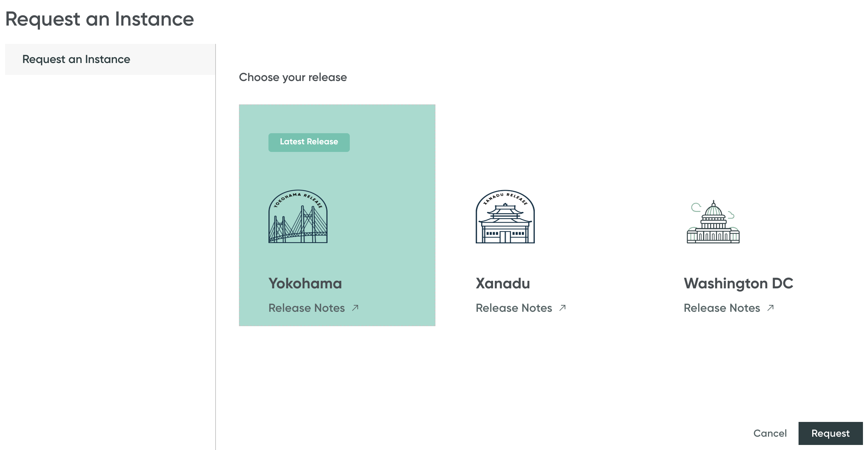Image resolution: width=868 pixels, height=450 pixels.
Task: Click the Request an Instance page title
Action: point(100,19)
